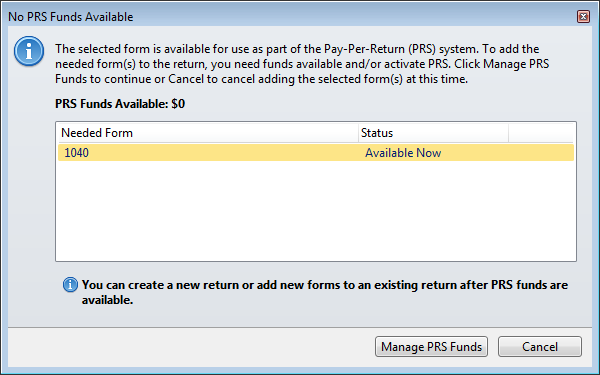Click the blank column header after Status
The height and width of the screenshot is (375, 600).
click(x=541, y=133)
